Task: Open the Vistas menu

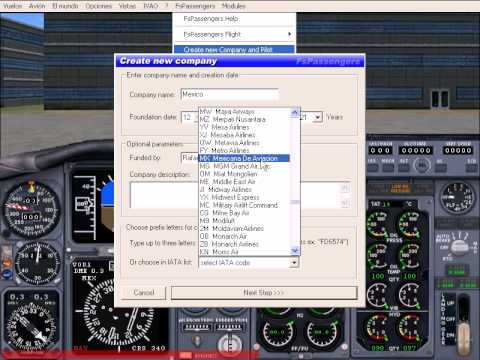Action: pos(127,6)
